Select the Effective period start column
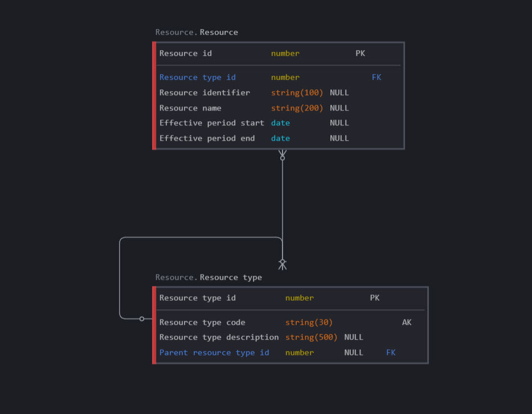This screenshot has height=414, width=532. click(211, 123)
